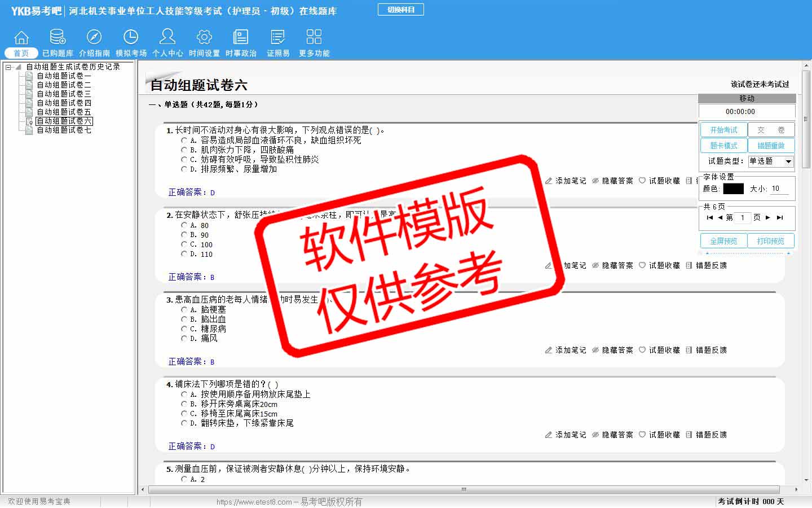The height and width of the screenshot is (508, 812).
Task: Click the page number input field
Action: [743, 218]
